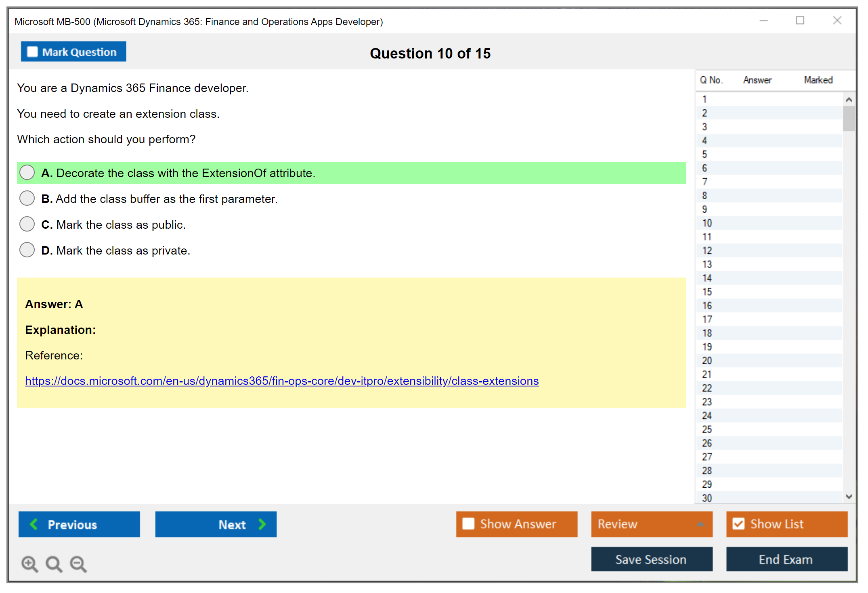Image resolution: width=868 pixels, height=593 pixels.
Task: Select option A ExtensionOf attribute radio
Action: (27, 173)
